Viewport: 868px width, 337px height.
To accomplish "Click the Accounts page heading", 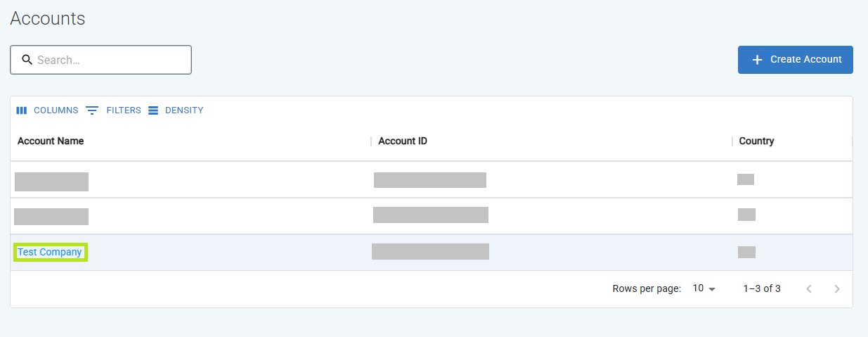I will [48, 18].
